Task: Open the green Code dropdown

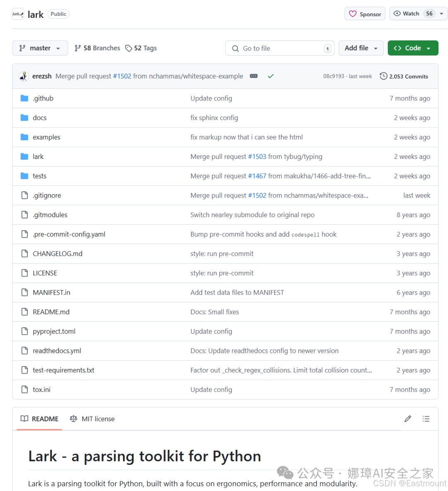Action: coord(413,48)
